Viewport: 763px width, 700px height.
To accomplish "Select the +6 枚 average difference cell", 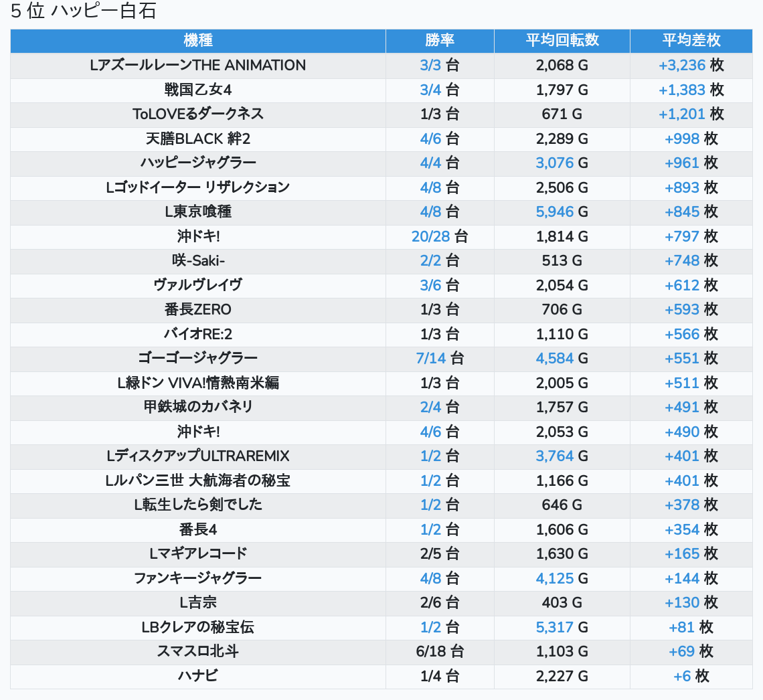I will pyautogui.click(x=691, y=677).
